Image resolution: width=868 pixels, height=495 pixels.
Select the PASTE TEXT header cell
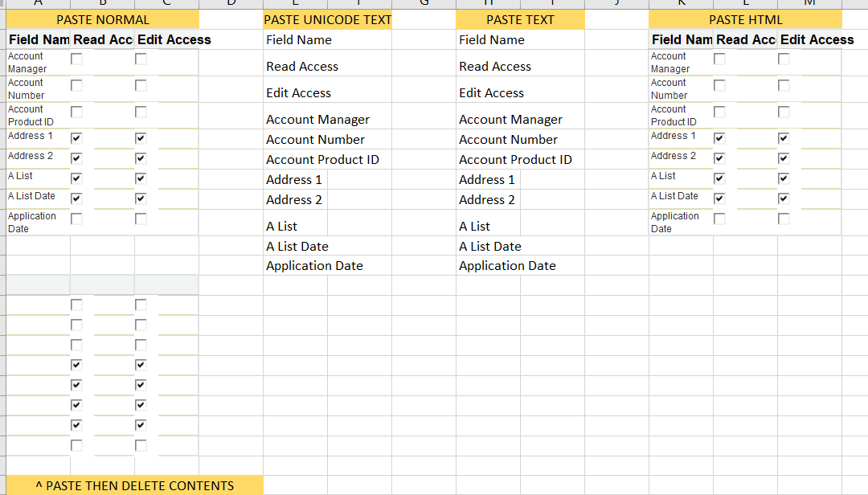point(520,20)
